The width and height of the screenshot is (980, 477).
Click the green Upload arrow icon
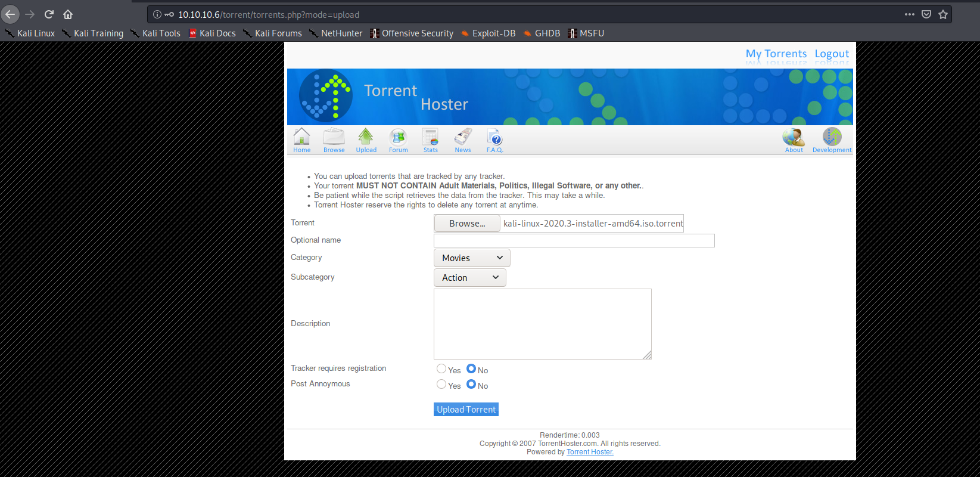point(366,138)
